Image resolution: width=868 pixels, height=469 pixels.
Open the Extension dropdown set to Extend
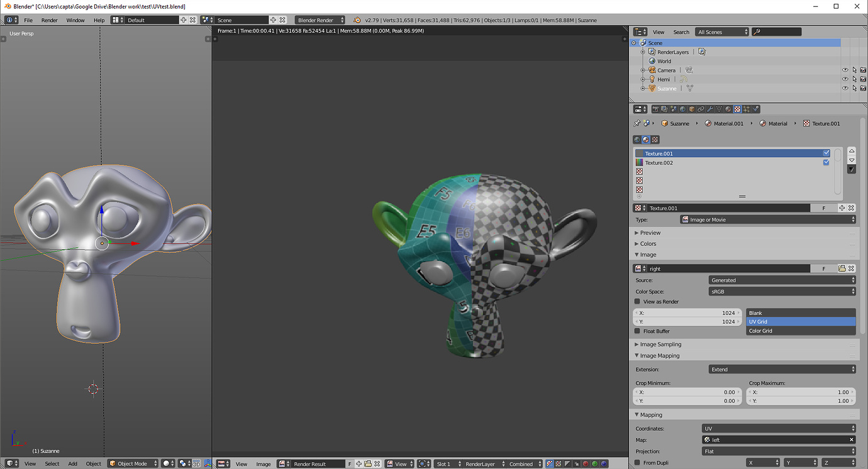782,370
